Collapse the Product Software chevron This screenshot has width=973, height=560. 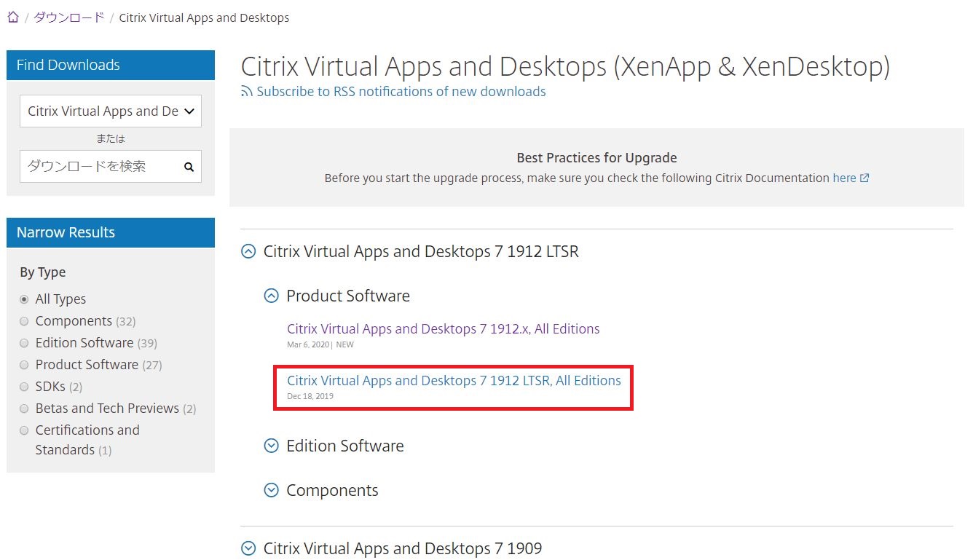271,296
